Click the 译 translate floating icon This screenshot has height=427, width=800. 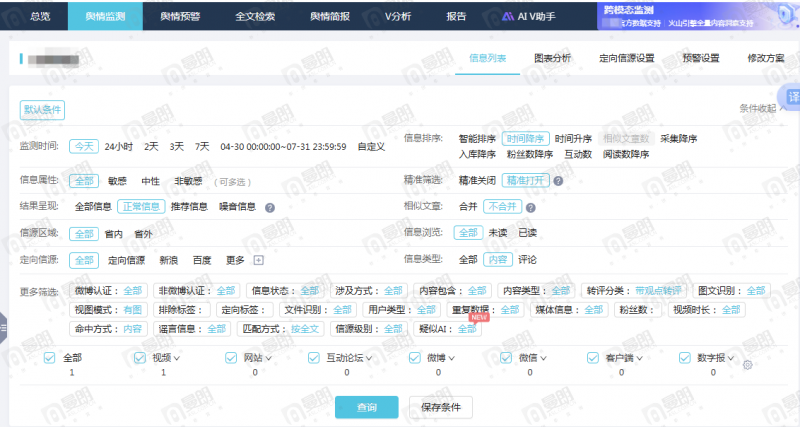pyautogui.click(x=791, y=97)
